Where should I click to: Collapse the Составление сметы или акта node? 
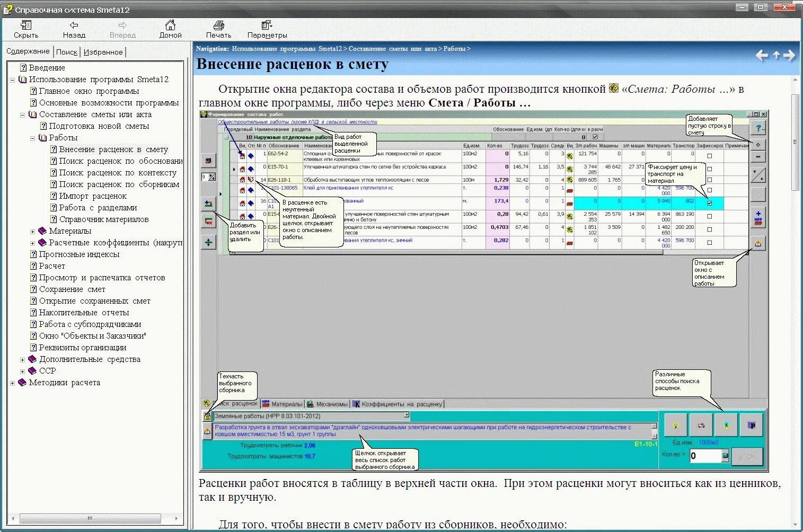22,115
